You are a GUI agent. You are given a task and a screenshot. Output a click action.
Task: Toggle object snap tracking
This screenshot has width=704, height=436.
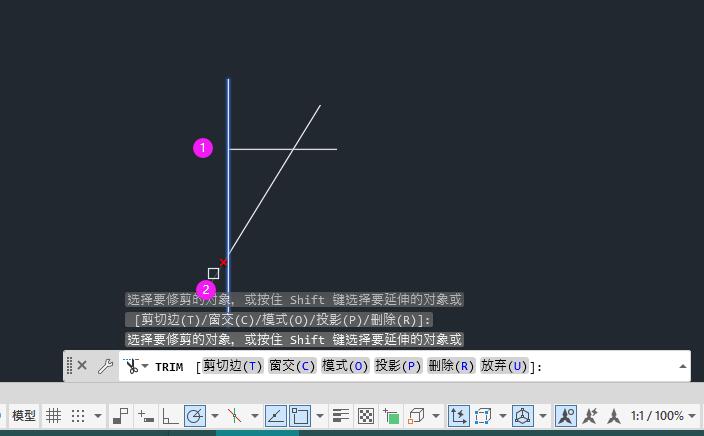pyautogui.click(x=276, y=415)
